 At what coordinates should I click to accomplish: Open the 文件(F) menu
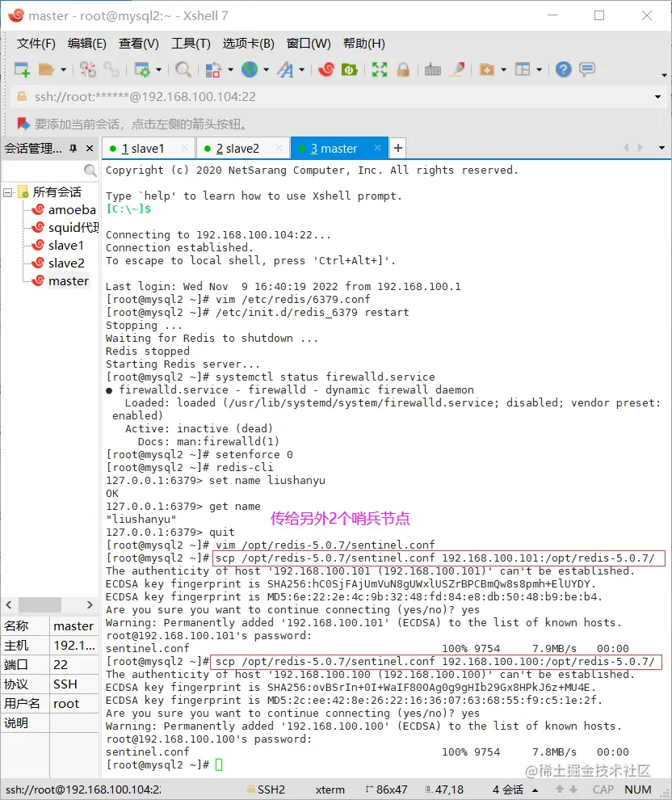(x=36, y=44)
